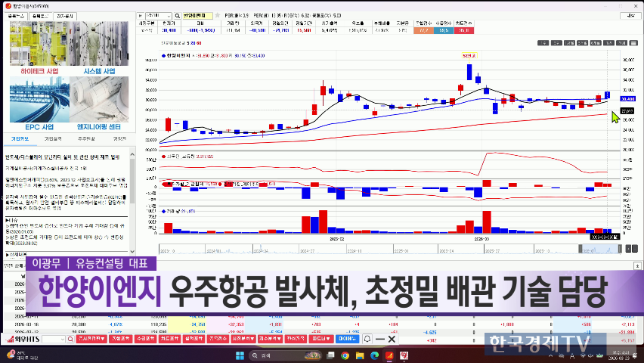
Task: Click the scroll-down arrow of company info panel
Action: point(132,253)
